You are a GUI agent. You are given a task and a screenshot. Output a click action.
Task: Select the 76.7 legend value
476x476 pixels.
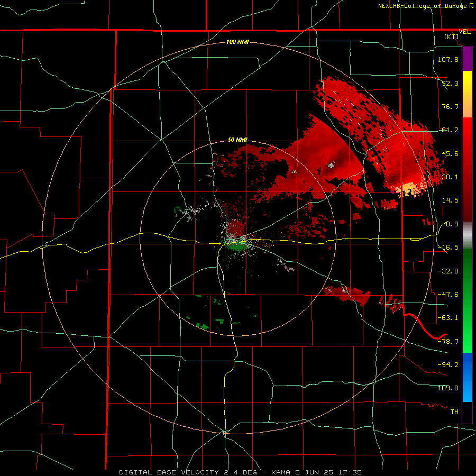(450, 106)
